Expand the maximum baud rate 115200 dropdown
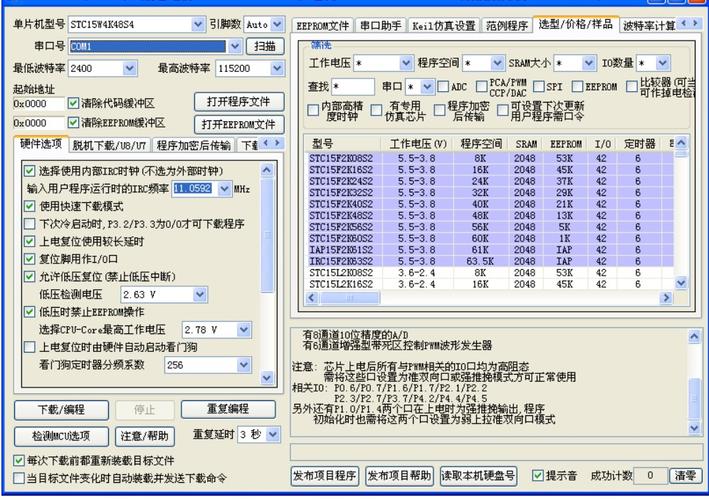This screenshot has width=709, height=500. (x=277, y=68)
